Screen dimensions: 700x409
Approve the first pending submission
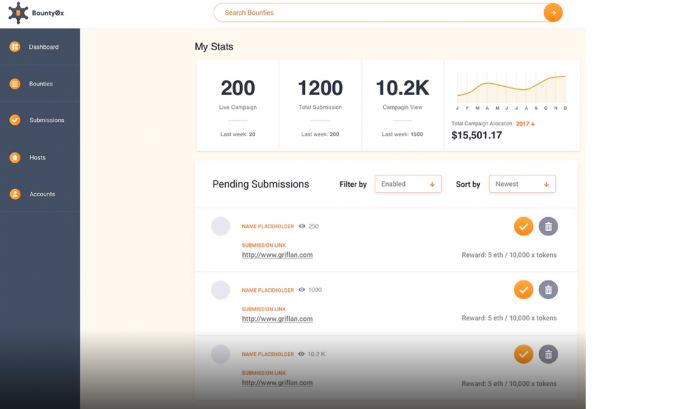click(x=523, y=226)
